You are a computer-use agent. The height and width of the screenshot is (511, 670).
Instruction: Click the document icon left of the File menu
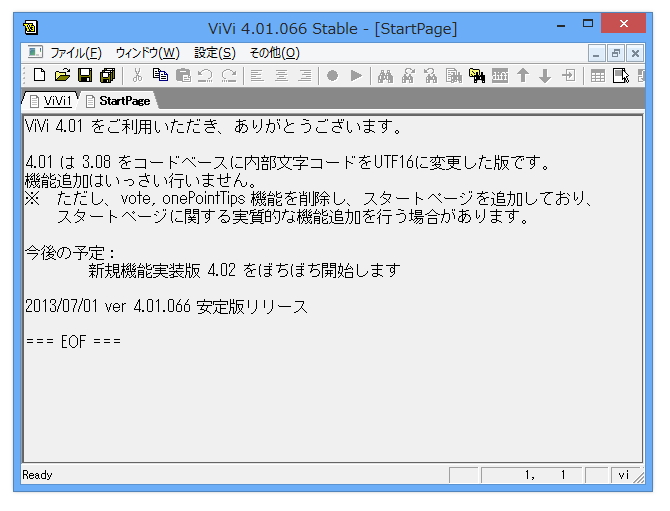click(x=35, y=52)
